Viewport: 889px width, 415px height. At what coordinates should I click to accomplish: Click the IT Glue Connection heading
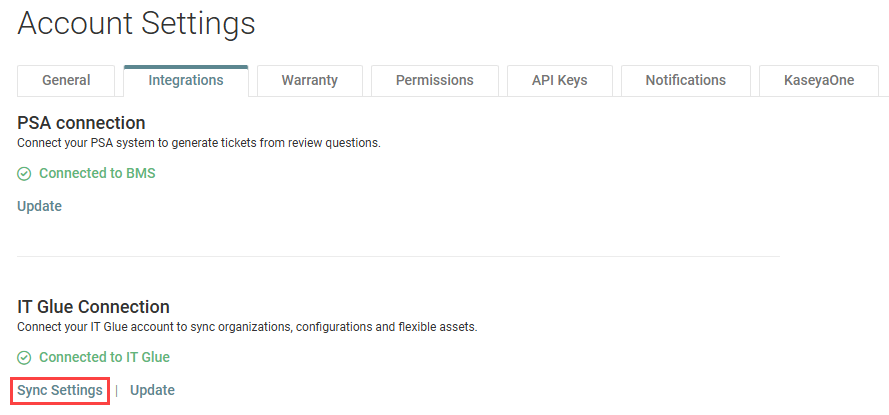coord(94,307)
